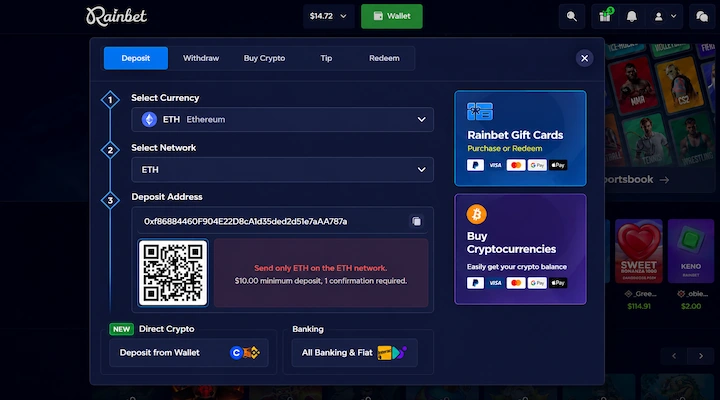Switch to the Deposit tab

pyautogui.click(x=136, y=58)
